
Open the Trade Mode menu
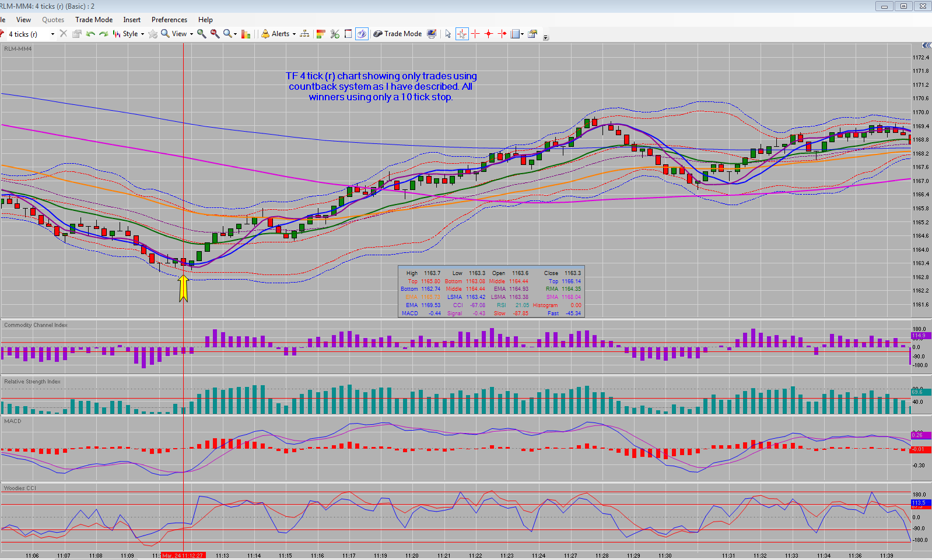[x=94, y=20]
